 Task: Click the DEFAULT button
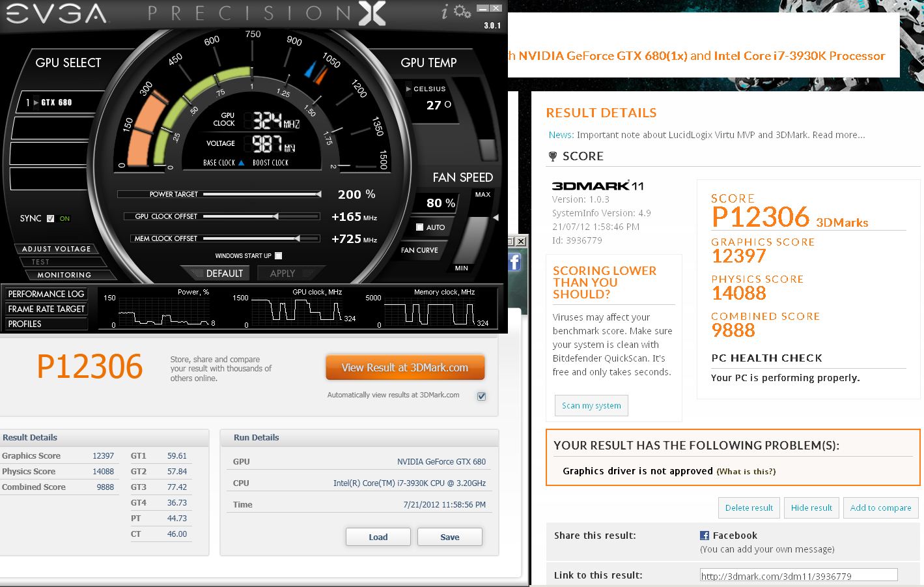(x=224, y=274)
